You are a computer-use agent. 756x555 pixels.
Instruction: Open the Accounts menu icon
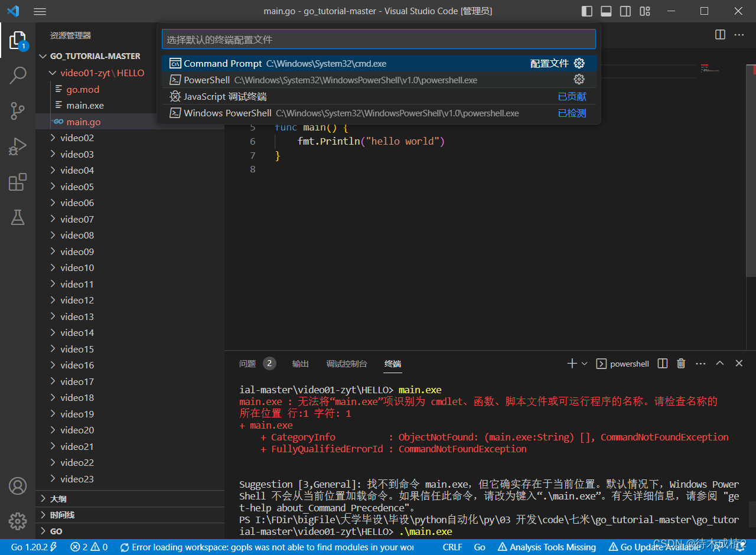pos(18,486)
